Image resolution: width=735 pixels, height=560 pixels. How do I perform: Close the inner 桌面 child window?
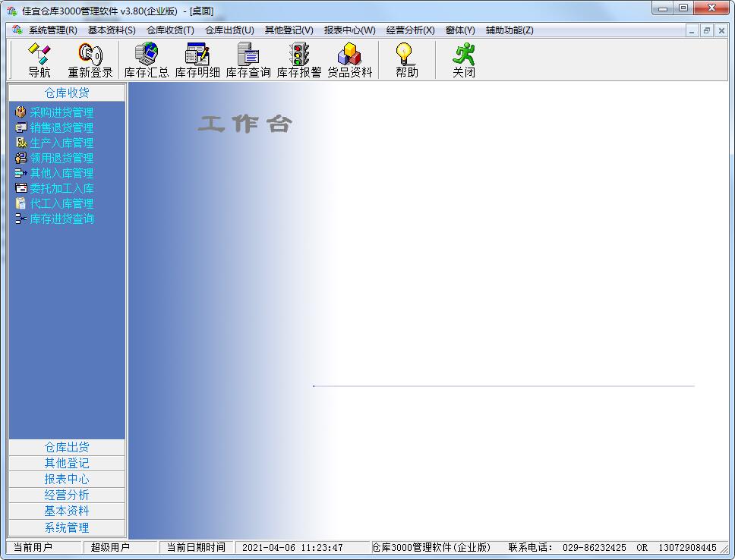[721, 31]
